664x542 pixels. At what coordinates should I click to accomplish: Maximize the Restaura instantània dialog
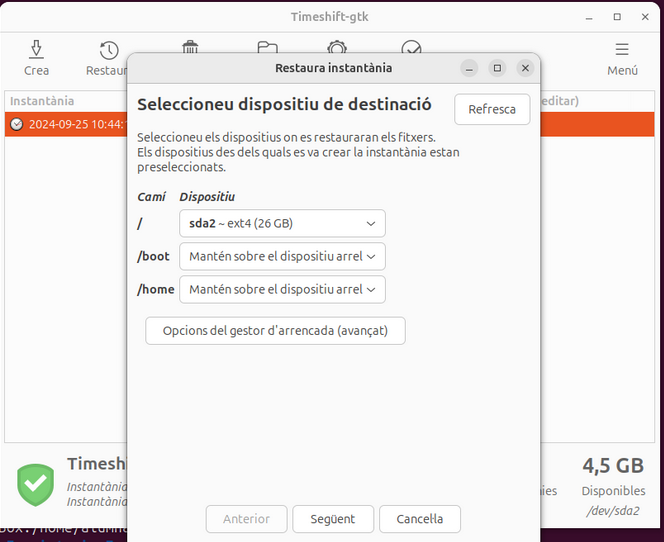(497, 68)
